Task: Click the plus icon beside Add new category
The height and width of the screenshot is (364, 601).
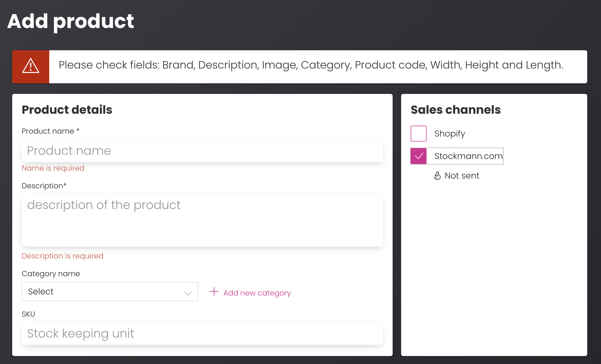Action: click(214, 292)
